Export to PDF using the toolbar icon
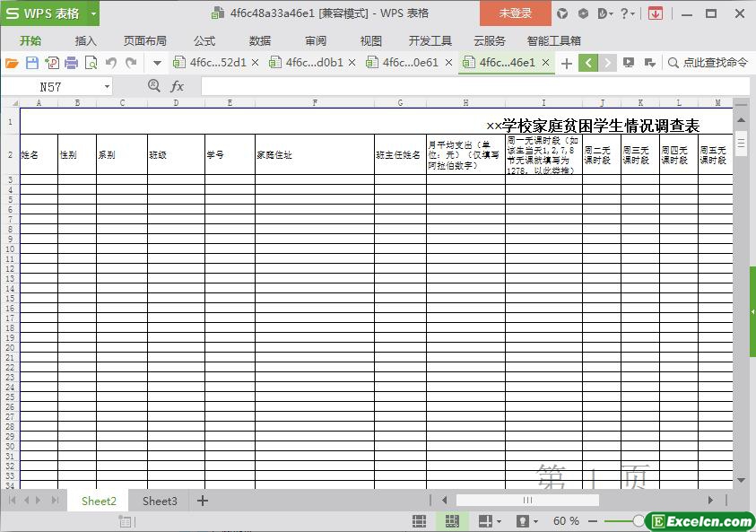The image size is (756, 532). [52, 63]
